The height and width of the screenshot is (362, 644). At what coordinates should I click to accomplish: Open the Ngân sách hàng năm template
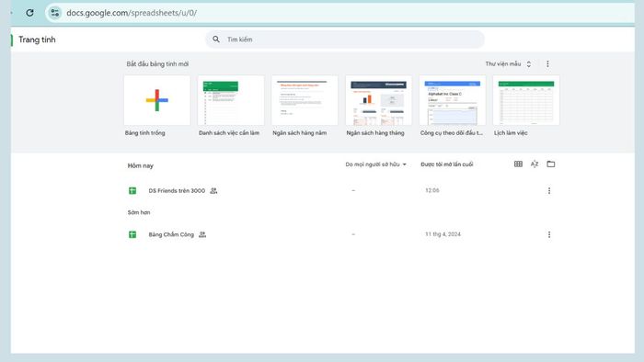click(305, 100)
